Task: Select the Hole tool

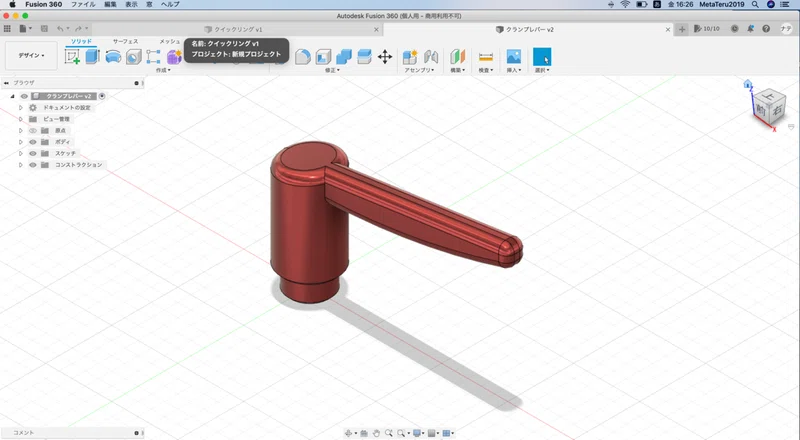Action: [x=133, y=57]
